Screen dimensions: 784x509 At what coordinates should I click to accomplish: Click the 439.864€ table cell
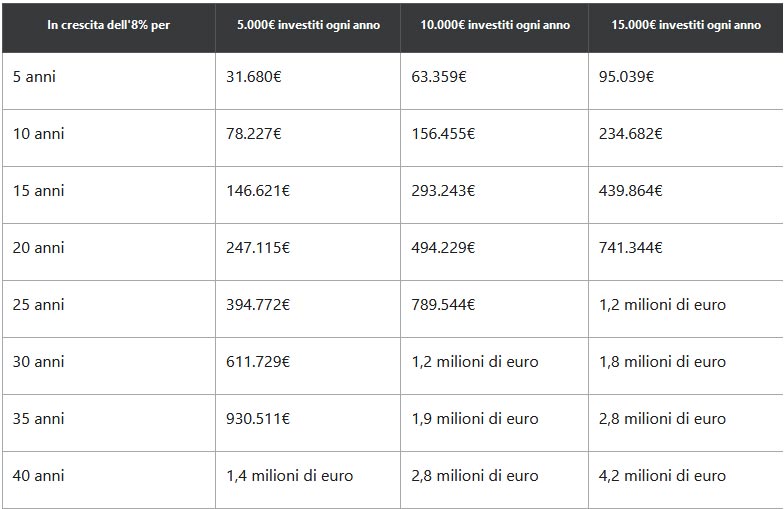[x=631, y=190]
